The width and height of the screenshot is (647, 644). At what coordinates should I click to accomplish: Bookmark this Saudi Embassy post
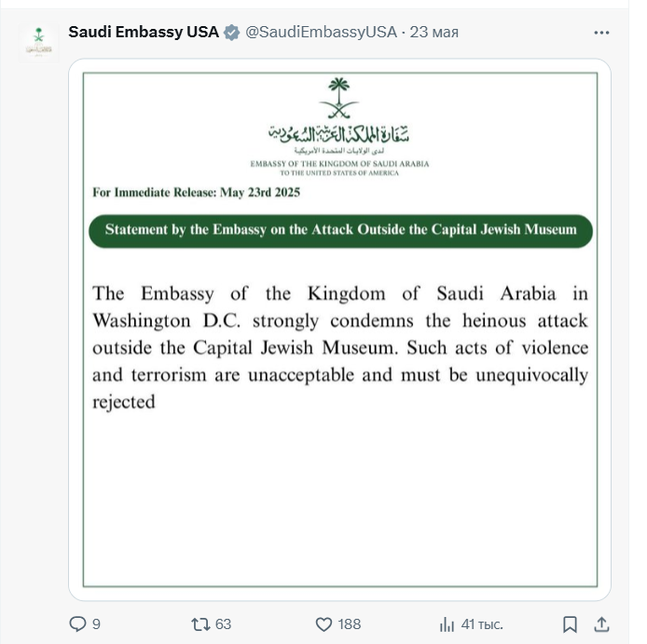[x=570, y=623]
